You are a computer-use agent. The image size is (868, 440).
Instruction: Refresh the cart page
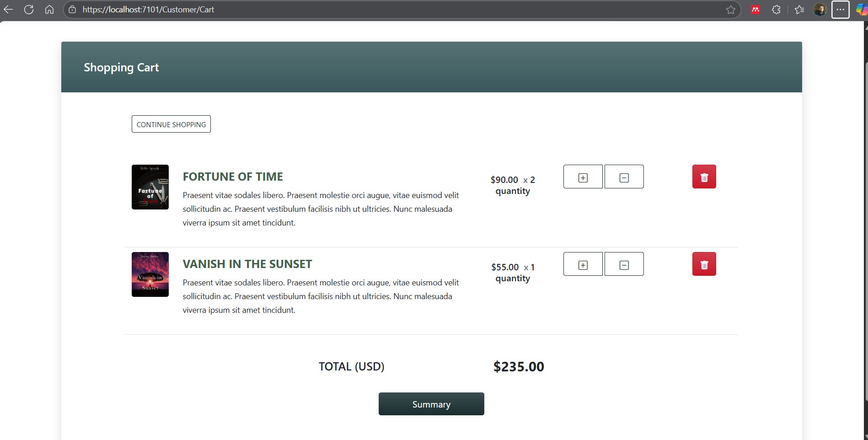(29, 10)
